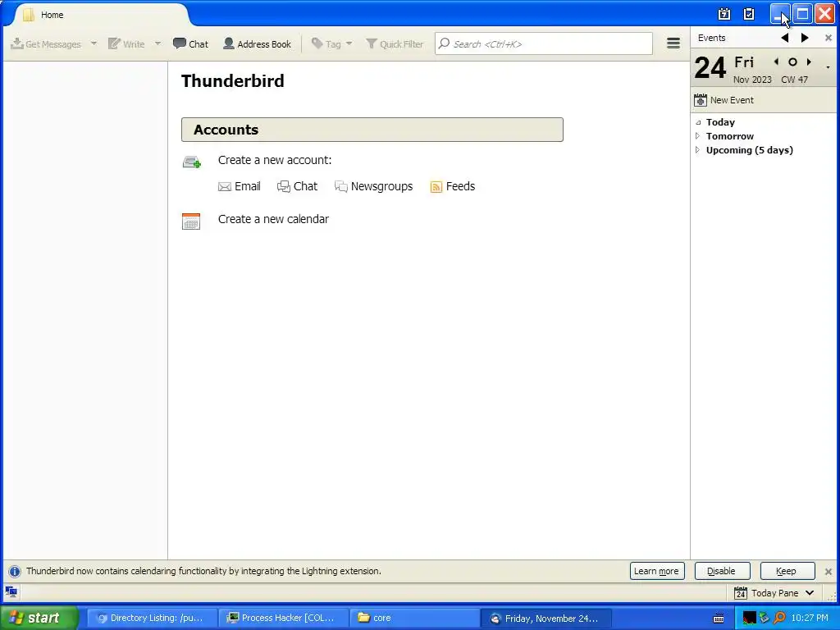
Task: Switch to Directory Listing taskbar window
Action: coord(152,618)
